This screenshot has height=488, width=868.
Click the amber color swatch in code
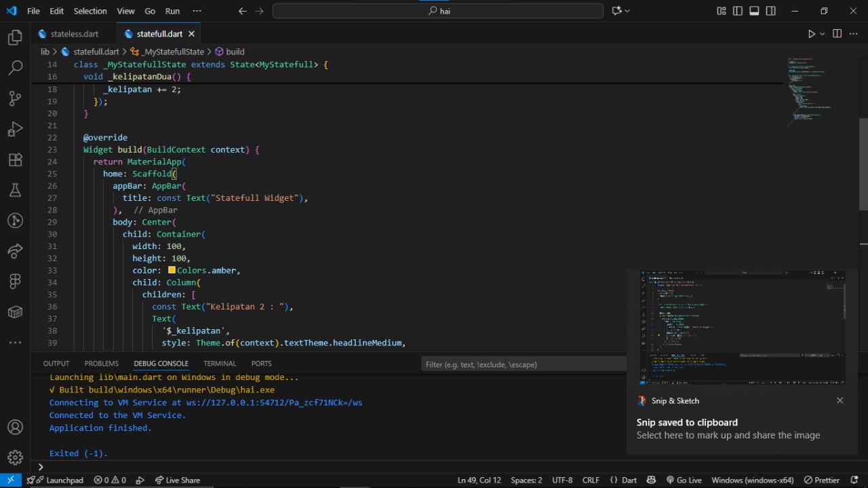tap(172, 270)
